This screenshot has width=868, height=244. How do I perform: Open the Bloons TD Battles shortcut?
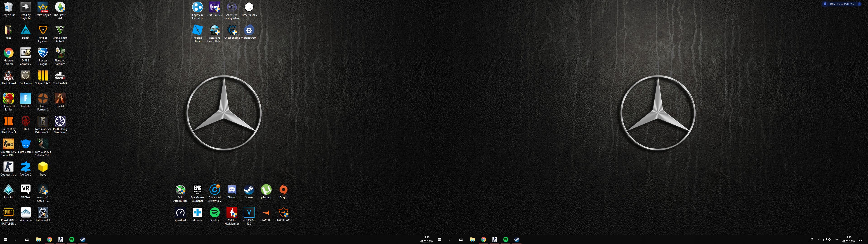point(8,102)
